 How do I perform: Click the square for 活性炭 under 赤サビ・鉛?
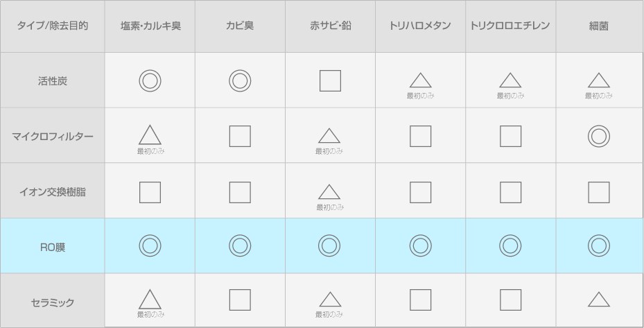(330, 81)
